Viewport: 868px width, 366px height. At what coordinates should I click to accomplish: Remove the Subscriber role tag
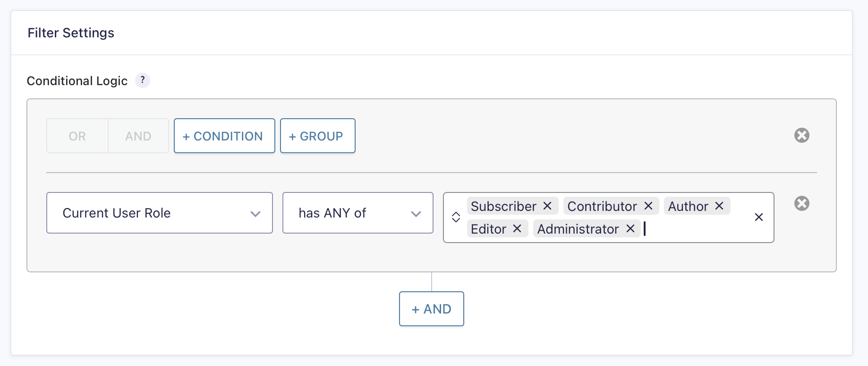click(547, 206)
